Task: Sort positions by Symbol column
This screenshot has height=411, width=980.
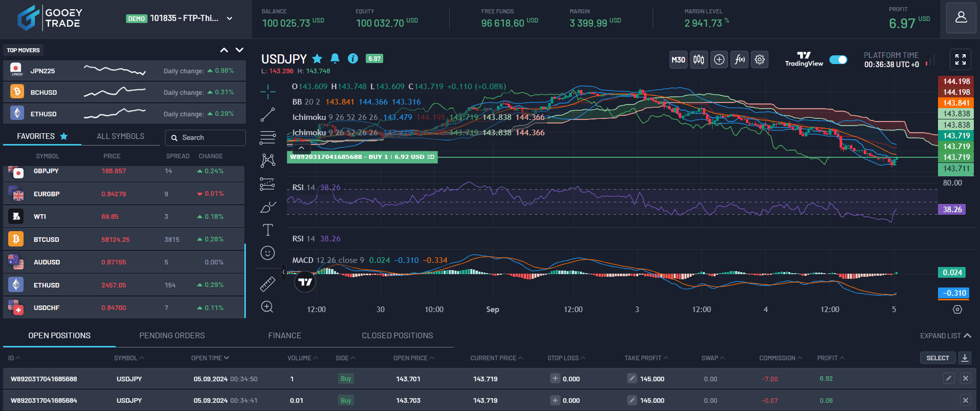Action: 129,358
